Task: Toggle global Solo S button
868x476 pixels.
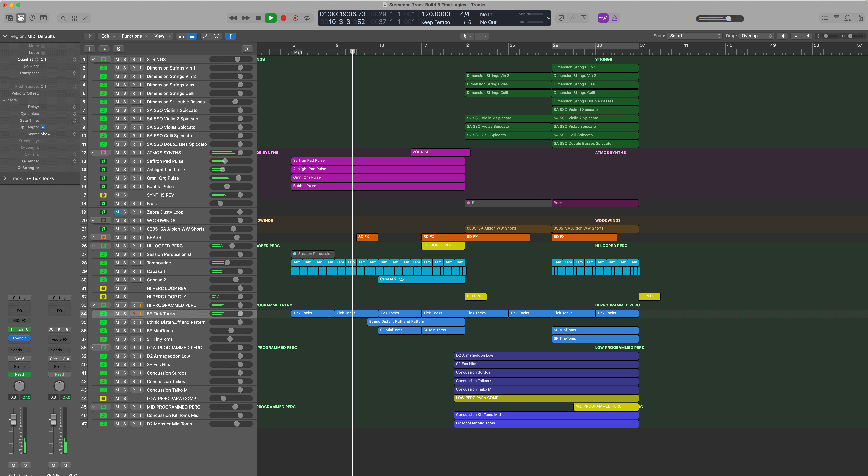Action: pos(118,49)
